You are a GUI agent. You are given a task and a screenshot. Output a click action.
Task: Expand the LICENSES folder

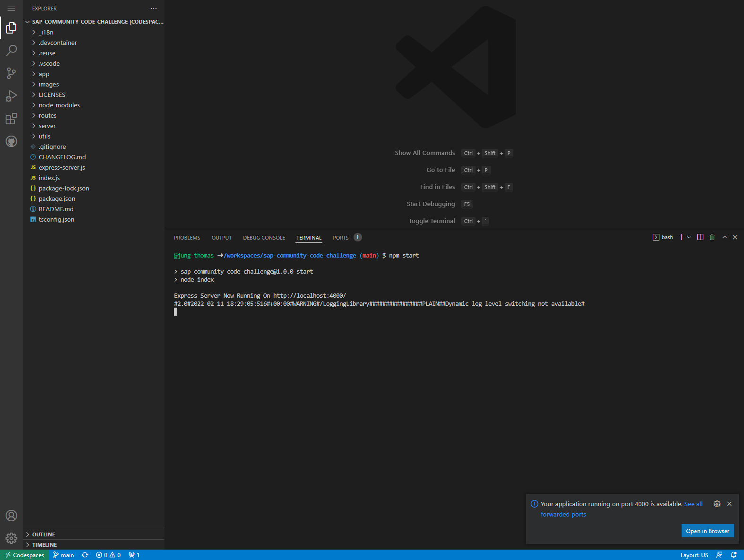point(94,95)
